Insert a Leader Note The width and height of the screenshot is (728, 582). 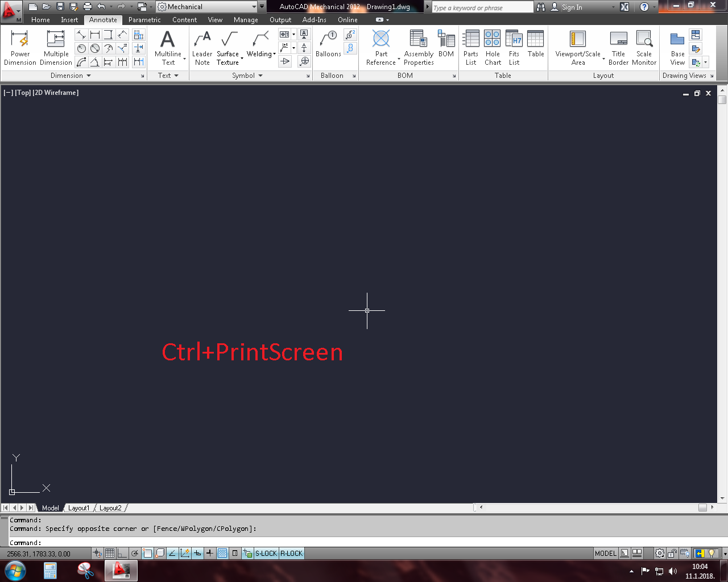pyautogui.click(x=202, y=48)
